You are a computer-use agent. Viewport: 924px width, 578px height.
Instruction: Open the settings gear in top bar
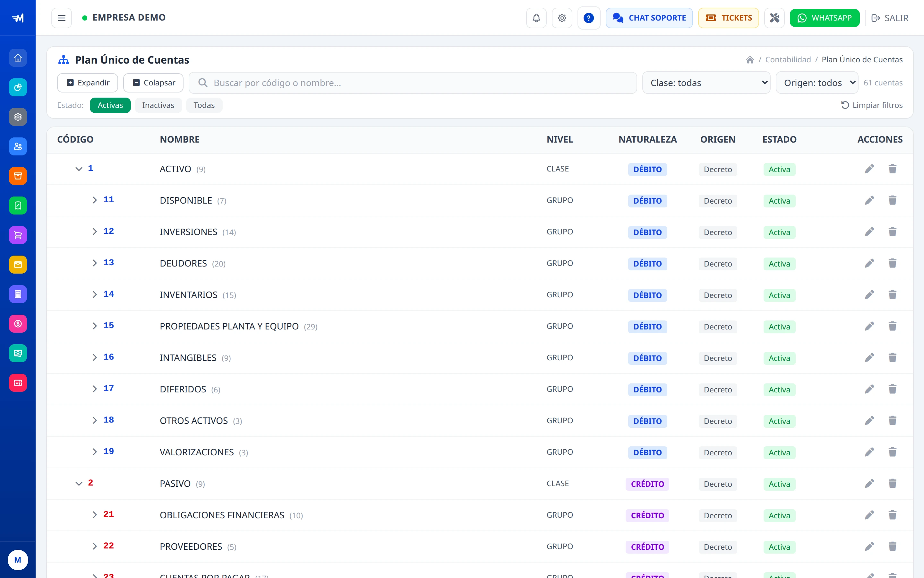point(562,18)
